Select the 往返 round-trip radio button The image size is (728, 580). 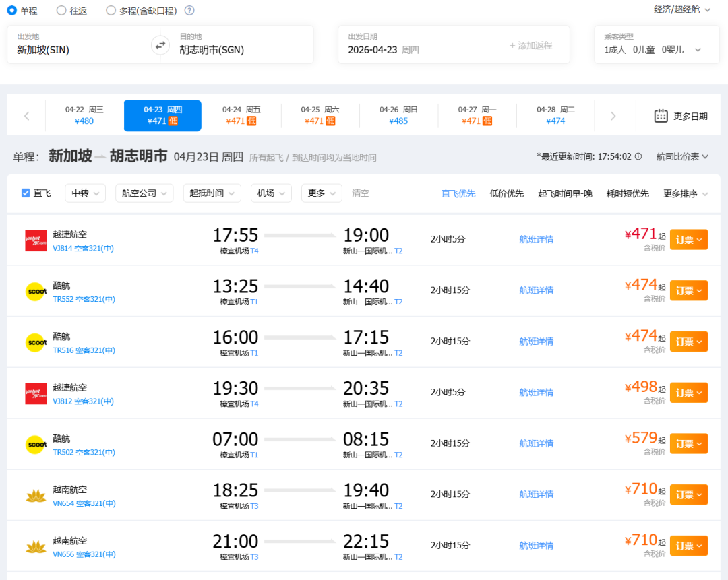[x=61, y=11]
